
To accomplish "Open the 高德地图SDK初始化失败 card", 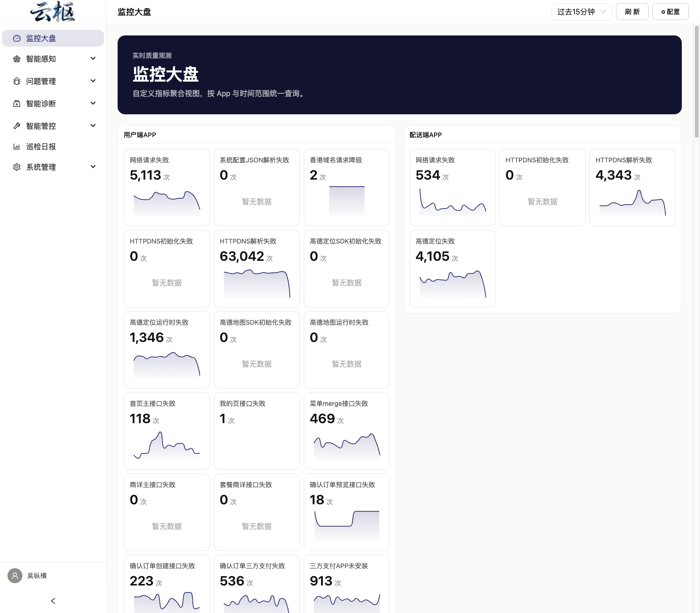I will [257, 350].
